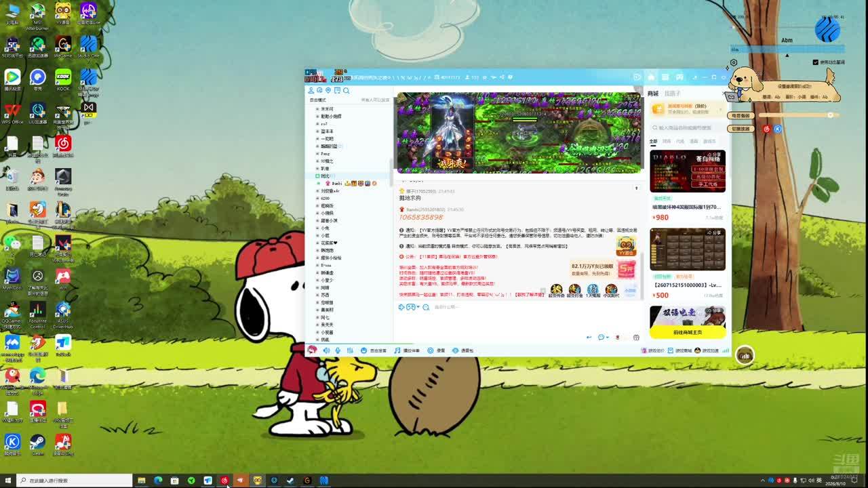
Task: Click the orange 1065835898 chat message
Action: click(421, 217)
